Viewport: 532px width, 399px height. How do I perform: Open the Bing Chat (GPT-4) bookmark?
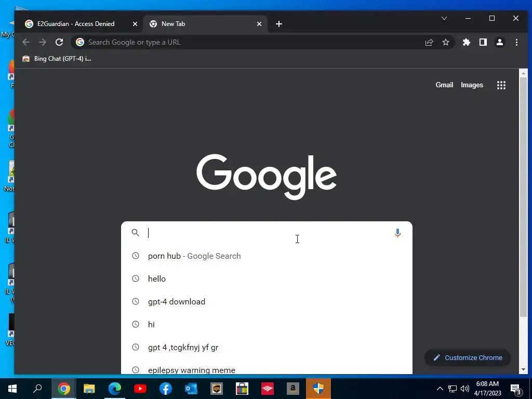[x=57, y=59]
